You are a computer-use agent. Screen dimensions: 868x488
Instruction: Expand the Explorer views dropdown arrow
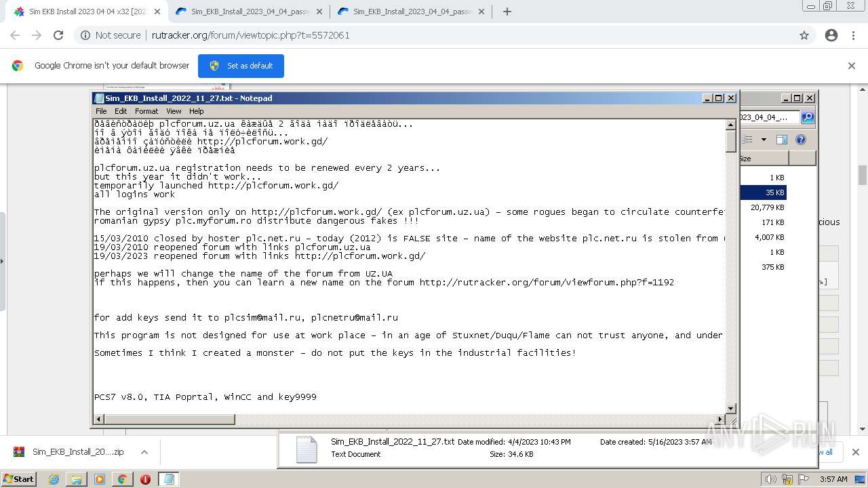coord(764,140)
